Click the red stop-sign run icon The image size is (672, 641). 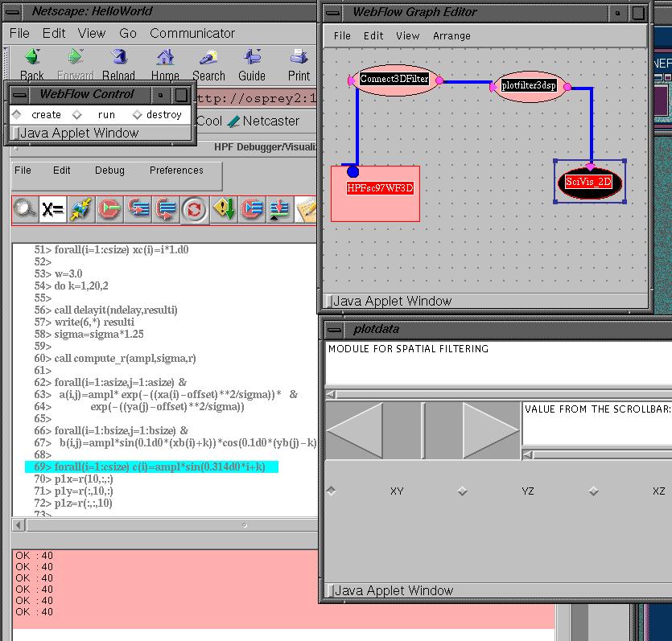coord(109,209)
